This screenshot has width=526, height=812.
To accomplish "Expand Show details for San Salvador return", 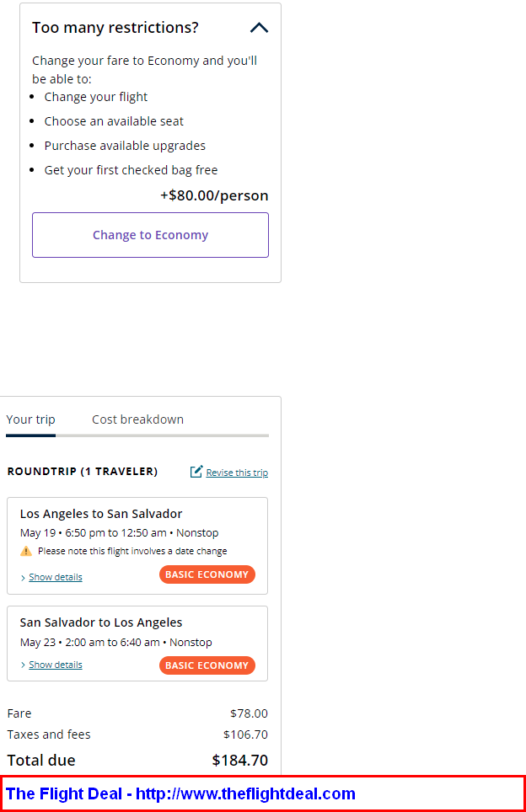I will [x=56, y=665].
